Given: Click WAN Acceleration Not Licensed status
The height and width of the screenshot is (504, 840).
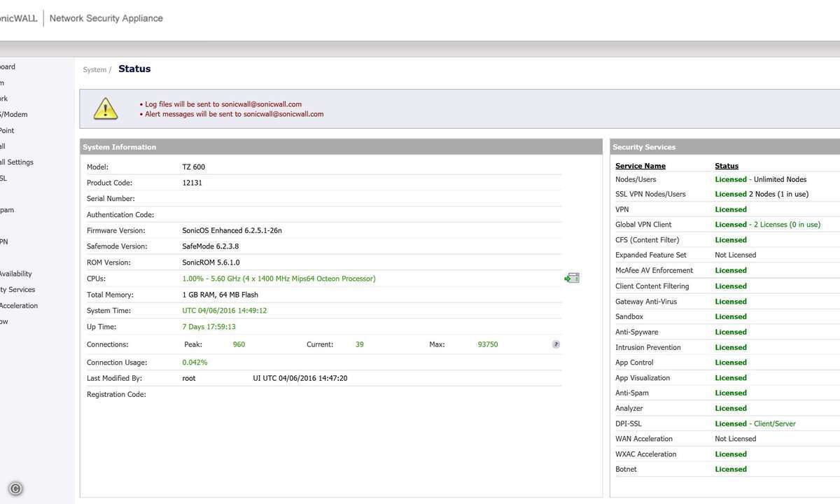Looking at the screenshot, I should click(x=736, y=439).
